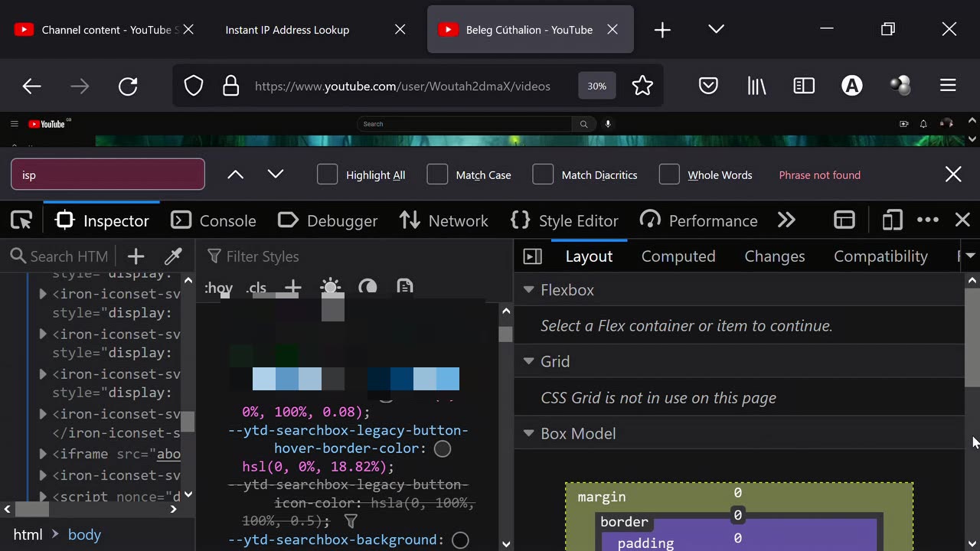Open the list all tabs dropdown
This screenshot has height=551, width=980.
coord(716,29)
